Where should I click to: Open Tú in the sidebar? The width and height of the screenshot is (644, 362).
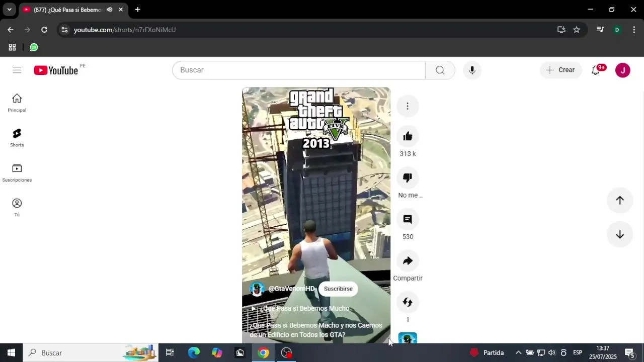17,208
